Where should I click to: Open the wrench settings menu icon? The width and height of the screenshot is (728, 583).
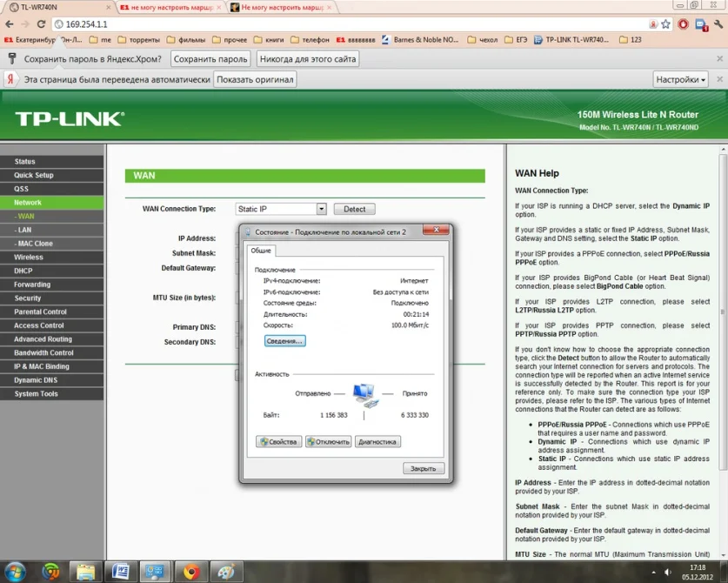pyautogui.click(x=718, y=24)
